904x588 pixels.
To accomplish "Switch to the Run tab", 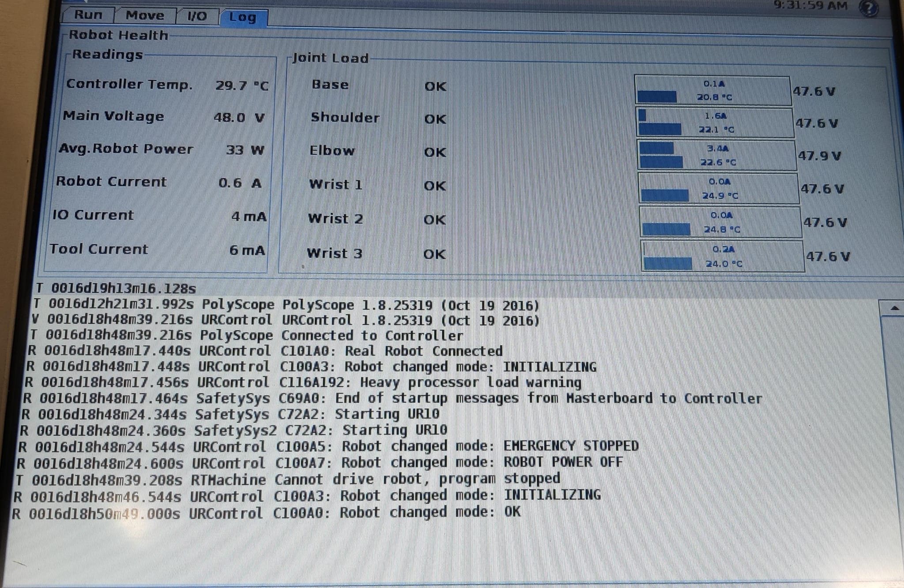I will (88, 15).
